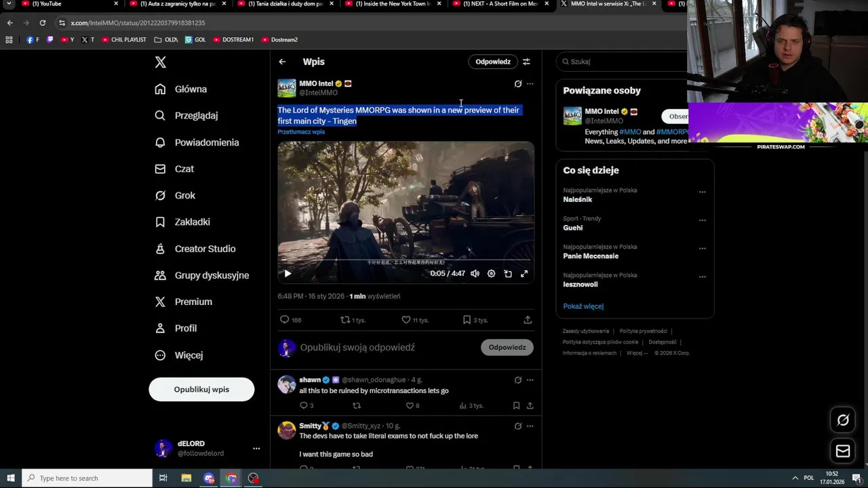The width and height of the screenshot is (868, 488).
Task: Open more options on Smitty's reply
Action: (530, 426)
